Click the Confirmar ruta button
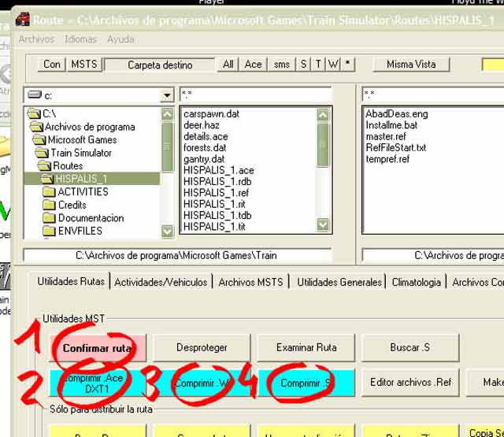504x437 pixels. coord(97,347)
